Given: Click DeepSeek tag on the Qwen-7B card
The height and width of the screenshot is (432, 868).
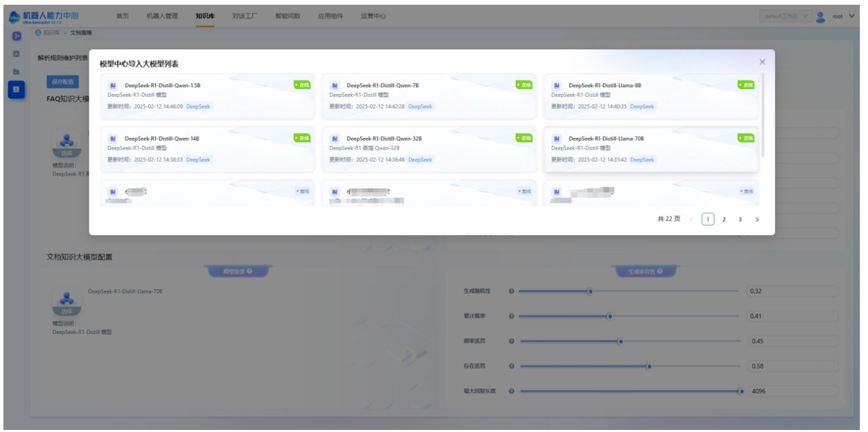Looking at the screenshot, I should 420,106.
